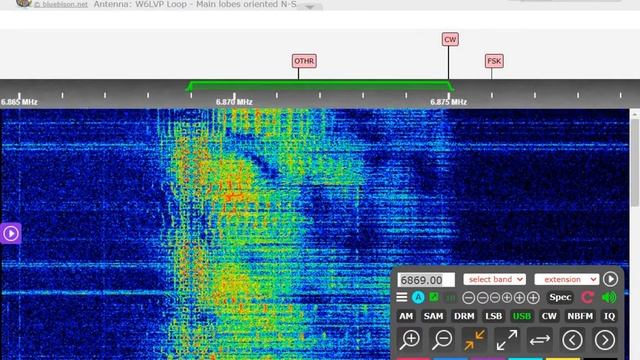
Task: Click the red circular arrow icon
Action: pos(587,297)
